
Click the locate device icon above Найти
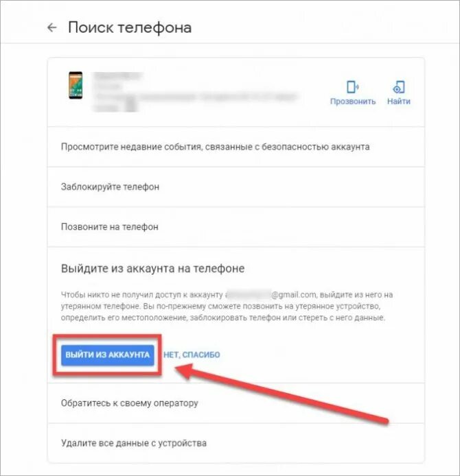pos(399,87)
